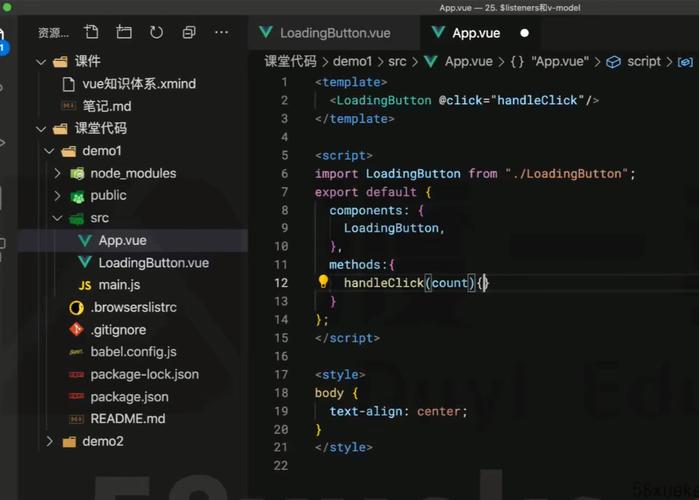Click the npm icon beside package.json
The width and height of the screenshot is (699, 500).
tap(76, 396)
